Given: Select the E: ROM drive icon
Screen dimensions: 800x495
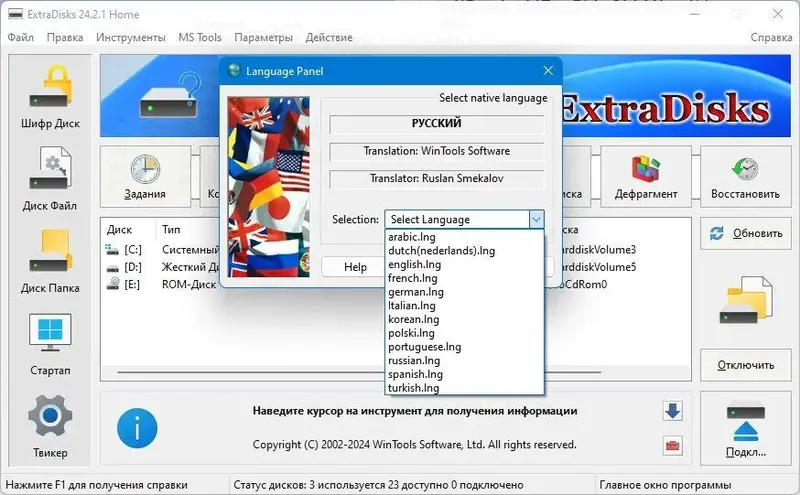Looking at the screenshot, I should [113, 284].
